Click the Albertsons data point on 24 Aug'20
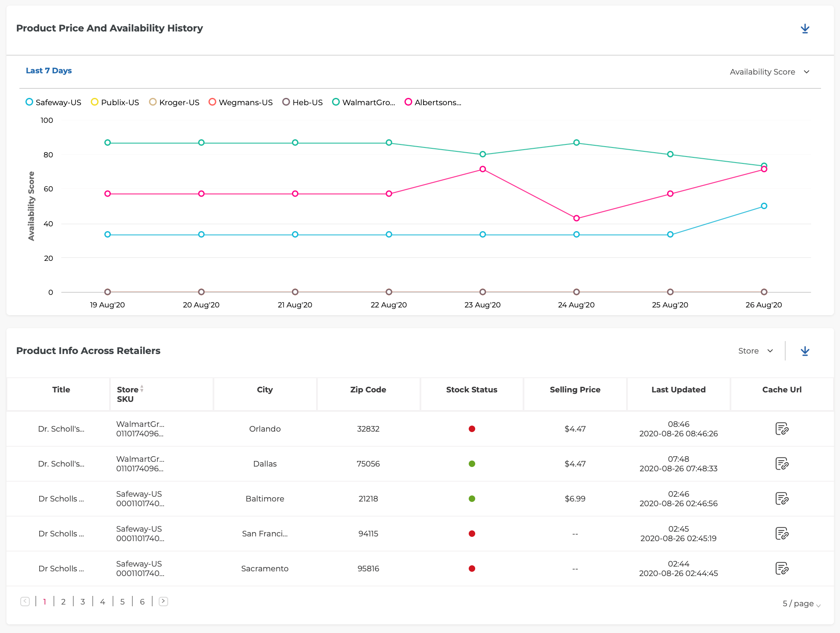 577,218
